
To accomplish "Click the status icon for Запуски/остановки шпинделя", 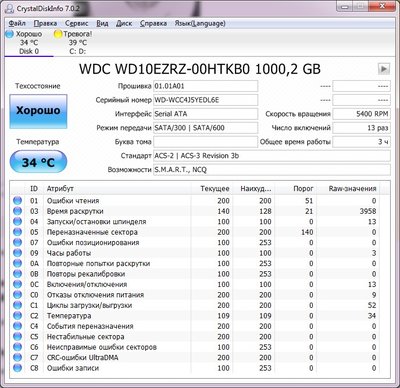I will 17,222.
